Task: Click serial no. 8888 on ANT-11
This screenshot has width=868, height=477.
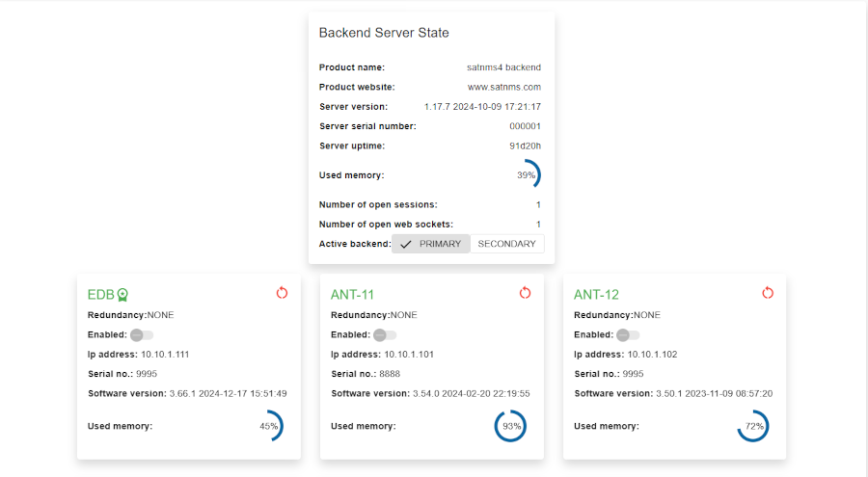Action: (390, 374)
